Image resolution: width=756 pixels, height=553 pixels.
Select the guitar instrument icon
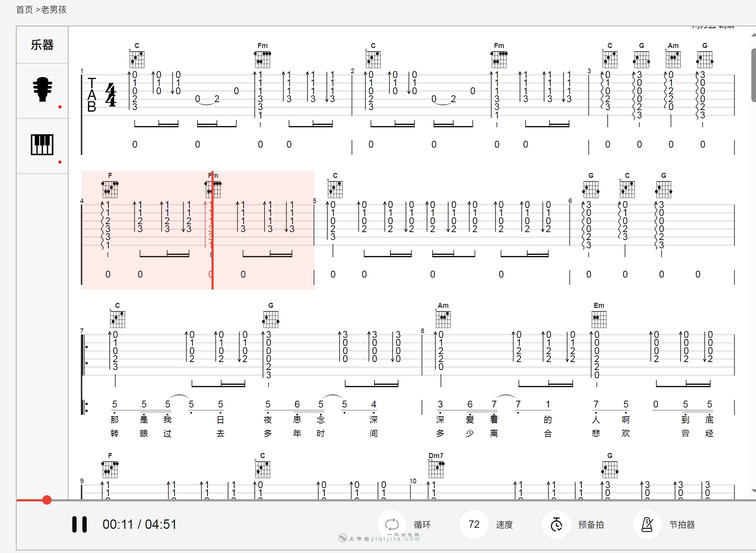coord(42,89)
